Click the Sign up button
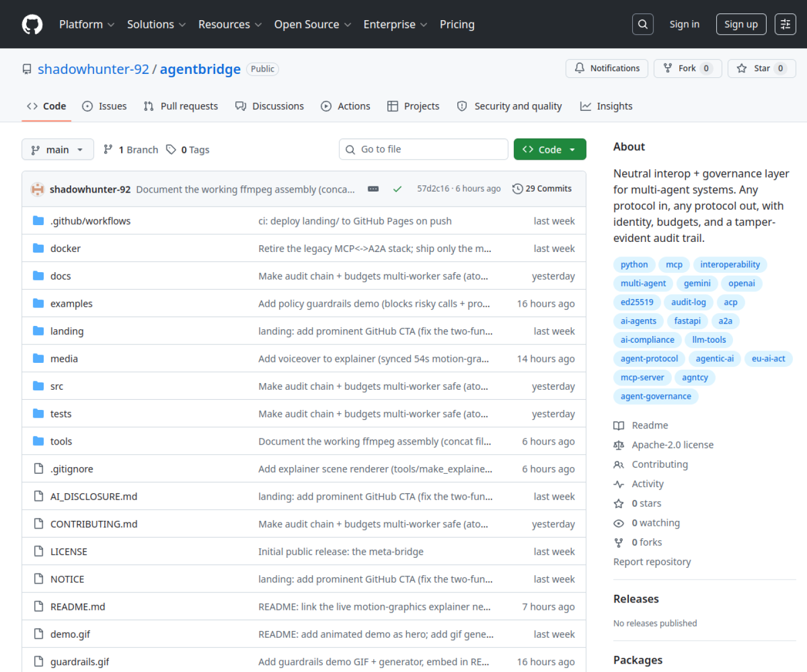The height and width of the screenshot is (672, 807). 741,24
